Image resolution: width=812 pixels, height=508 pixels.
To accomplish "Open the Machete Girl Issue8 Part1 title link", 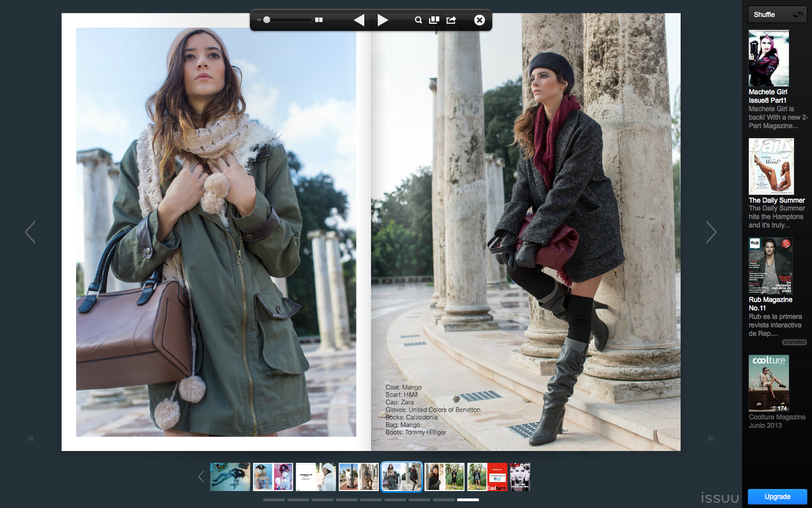I will 768,96.
